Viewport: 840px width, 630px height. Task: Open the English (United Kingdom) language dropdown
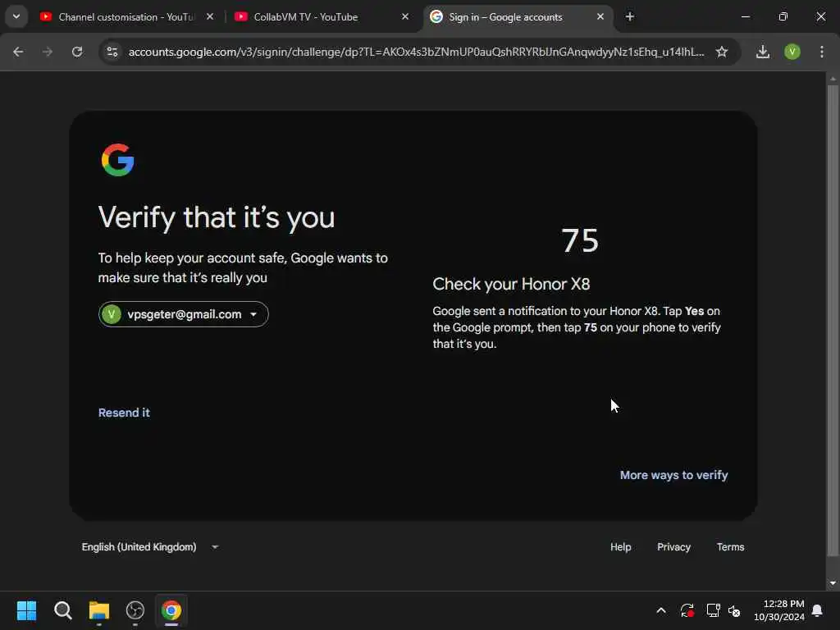click(x=150, y=547)
